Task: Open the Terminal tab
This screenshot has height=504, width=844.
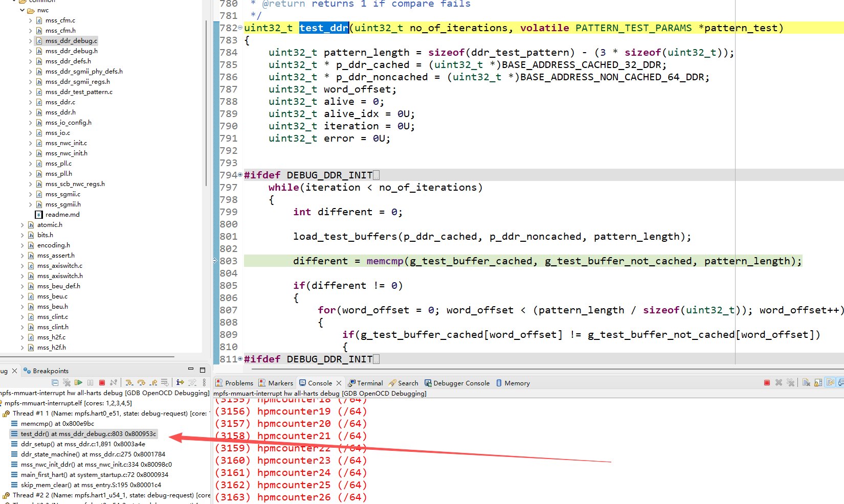Action: [x=365, y=383]
